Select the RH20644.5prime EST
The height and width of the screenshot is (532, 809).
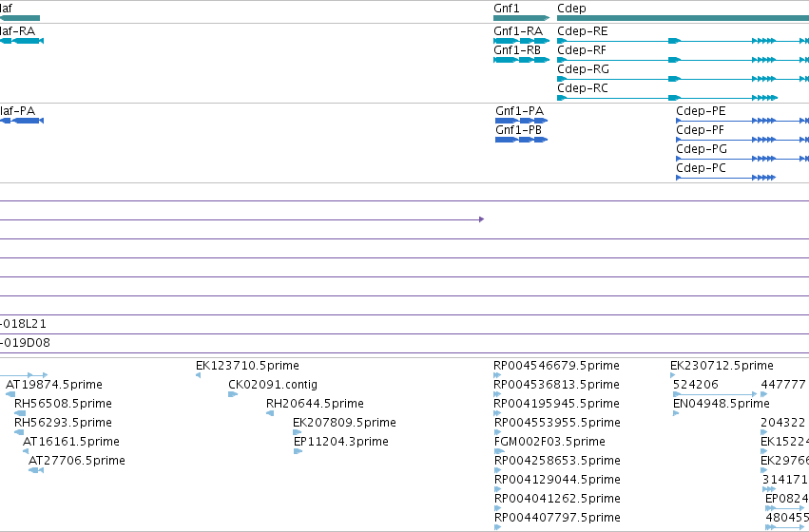[270, 413]
